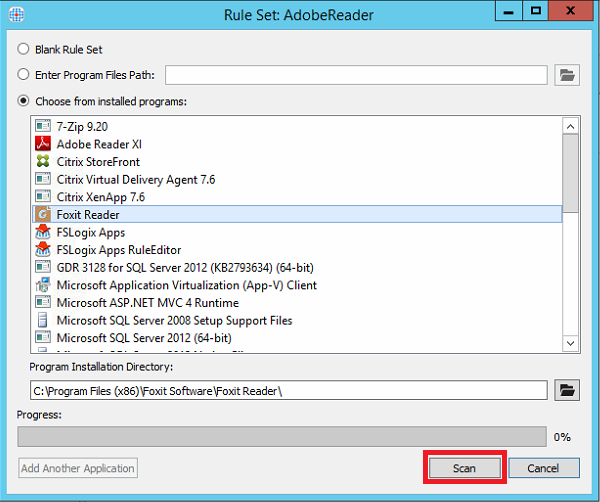
Task: Close the Rule Set: AdobeReader window
Action: [x=571, y=11]
